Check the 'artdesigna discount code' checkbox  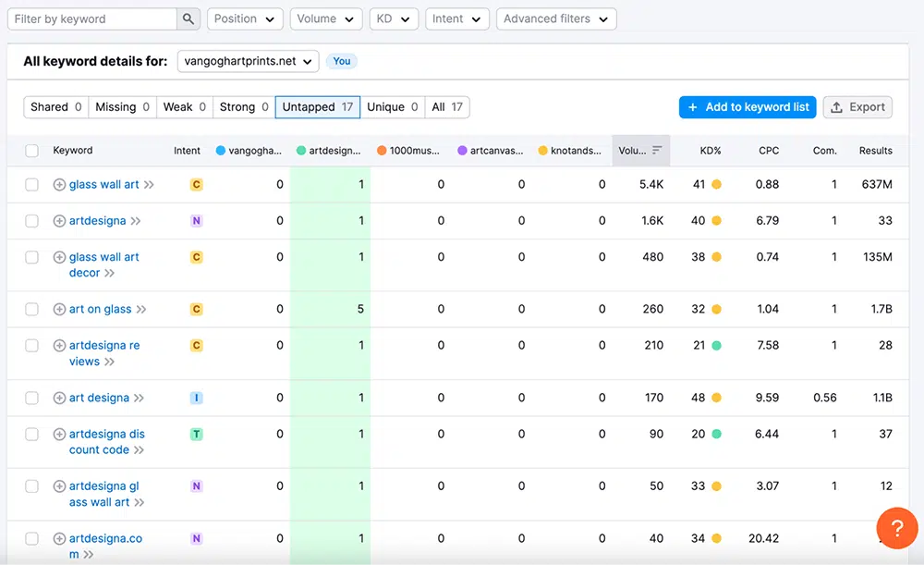pyautogui.click(x=31, y=434)
